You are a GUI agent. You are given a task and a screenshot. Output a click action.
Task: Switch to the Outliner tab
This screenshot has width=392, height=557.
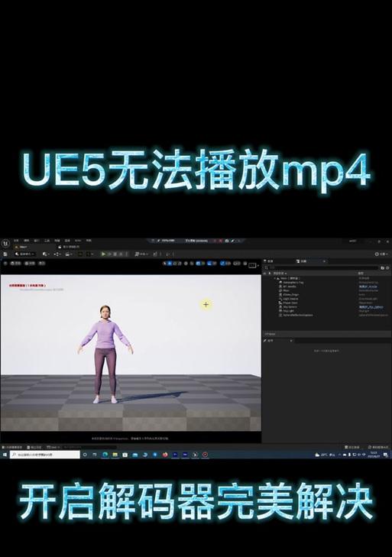303,261
